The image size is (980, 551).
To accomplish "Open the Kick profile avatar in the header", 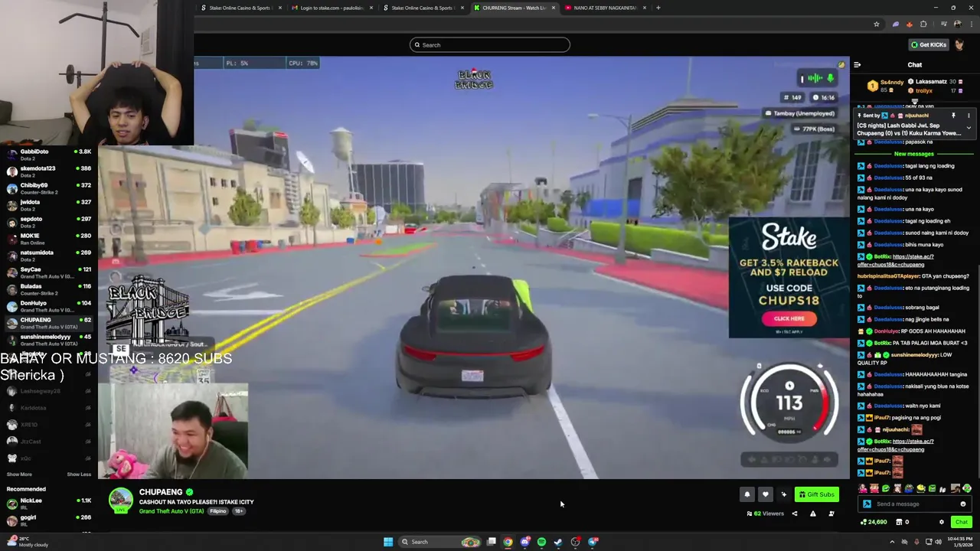I will 959,44.
